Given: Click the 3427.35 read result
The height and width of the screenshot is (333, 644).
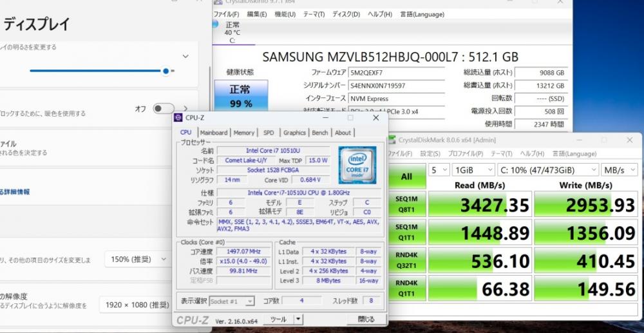Looking at the screenshot, I should (x=480, y=204).
